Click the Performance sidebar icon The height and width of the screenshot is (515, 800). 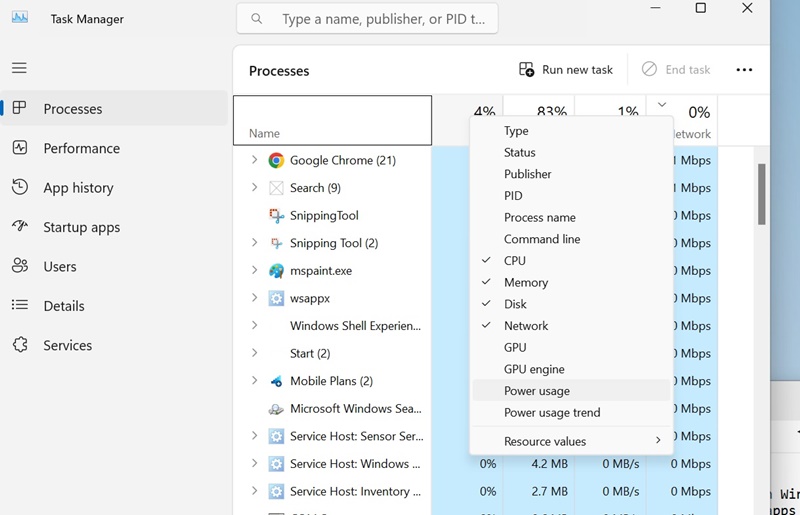pyautogui.click(x=20, y=148)
